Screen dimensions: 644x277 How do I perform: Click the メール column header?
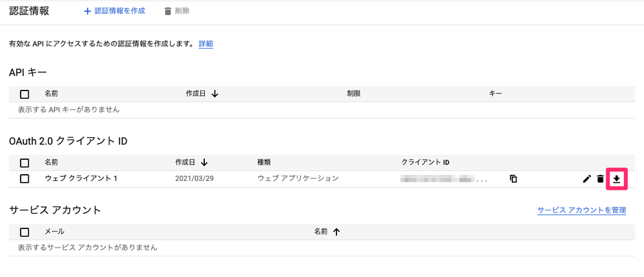[54, 232]
